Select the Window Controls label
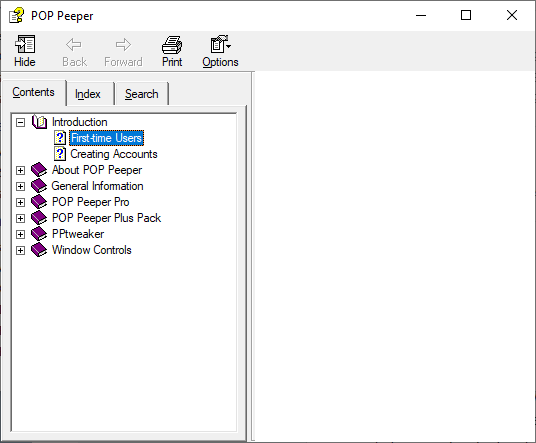Screen dimensions: 536x443 coord(92,250)
